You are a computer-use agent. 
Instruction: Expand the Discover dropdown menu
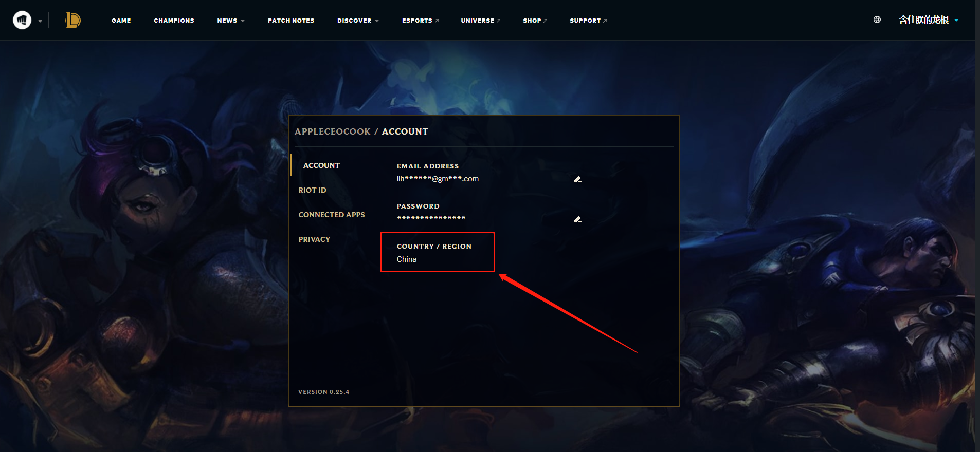[x=358, y=21]
